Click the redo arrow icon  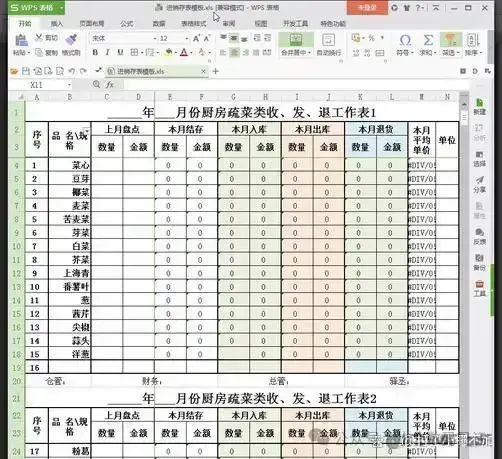tap(83, 71)
